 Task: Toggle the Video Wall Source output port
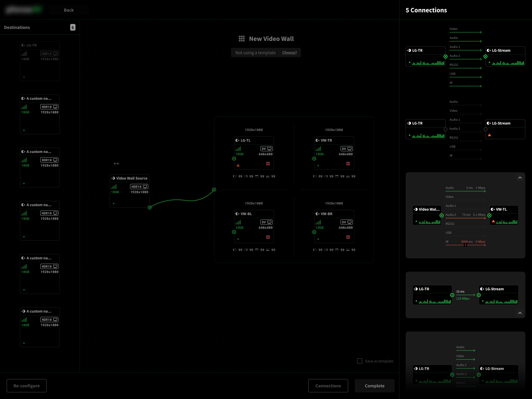[150, 207]
